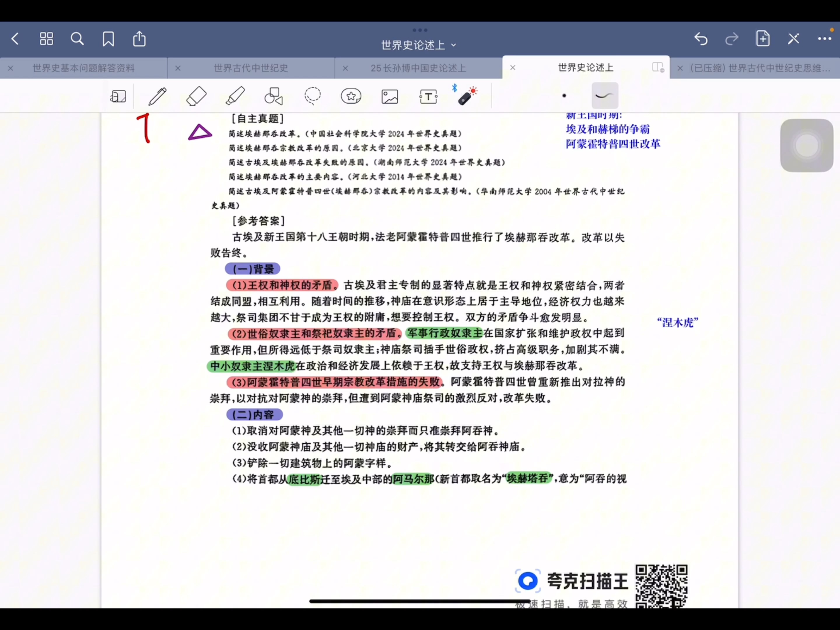Tap the [参考答案] heading
The height and width of the screenshot is (630, 840).
(x=258, y=221)
